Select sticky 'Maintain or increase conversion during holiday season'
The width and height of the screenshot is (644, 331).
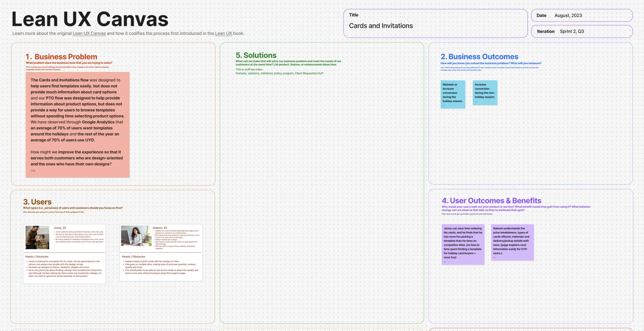pos(453,94)
